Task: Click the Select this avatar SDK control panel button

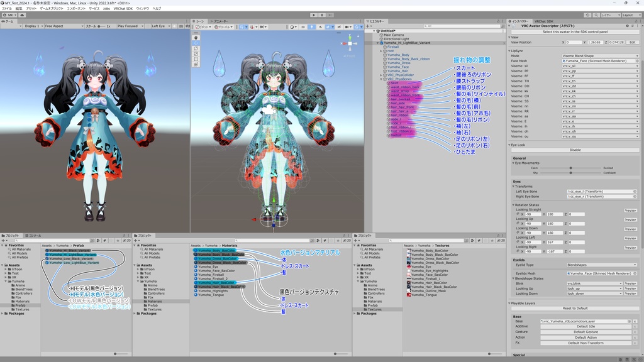Action: 575,31
